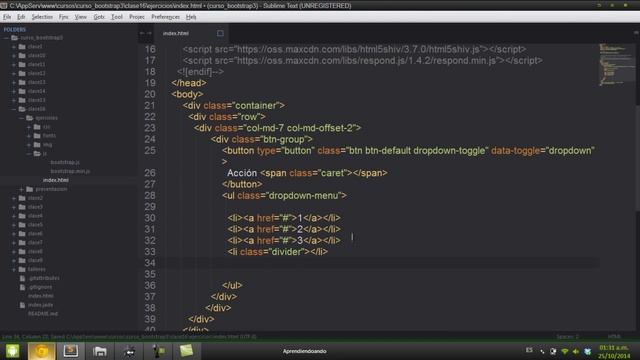Click the .gitattributes file icon
The width and height of the screenshot is (640, 360).
pyautogui.click(x=22, y=278)
